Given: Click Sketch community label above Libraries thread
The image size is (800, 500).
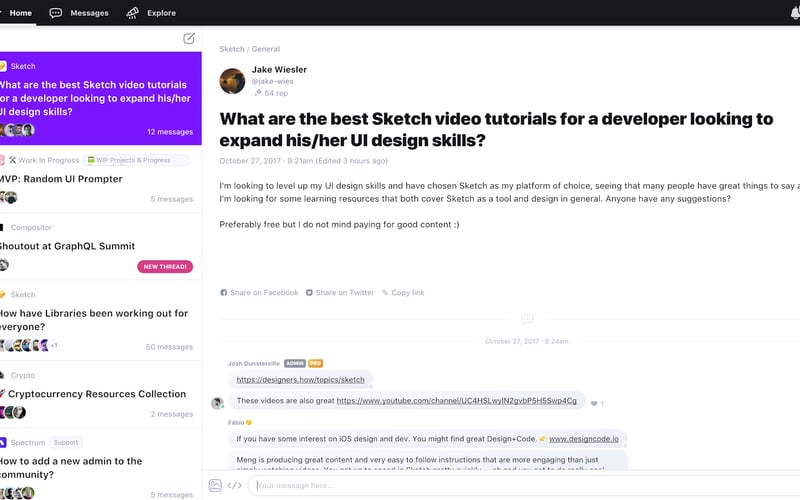Looking at the screenshot, I should pyautogui.click(x=23, y=295).
